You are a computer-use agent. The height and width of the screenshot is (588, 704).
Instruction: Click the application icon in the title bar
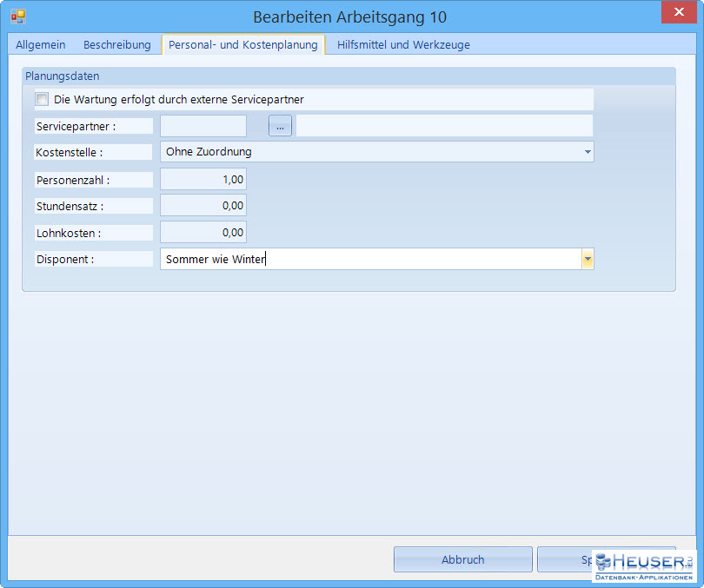click(x=17, y=17)
